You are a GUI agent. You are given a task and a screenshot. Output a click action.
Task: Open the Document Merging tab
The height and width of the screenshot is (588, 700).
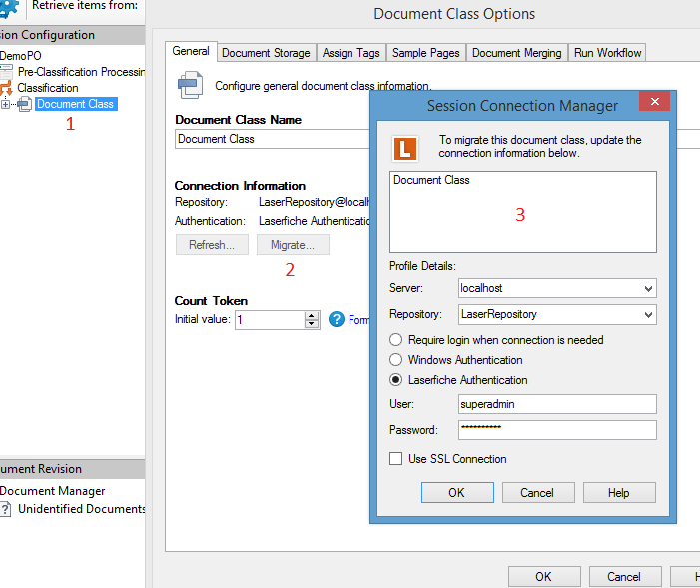(517, 53)
